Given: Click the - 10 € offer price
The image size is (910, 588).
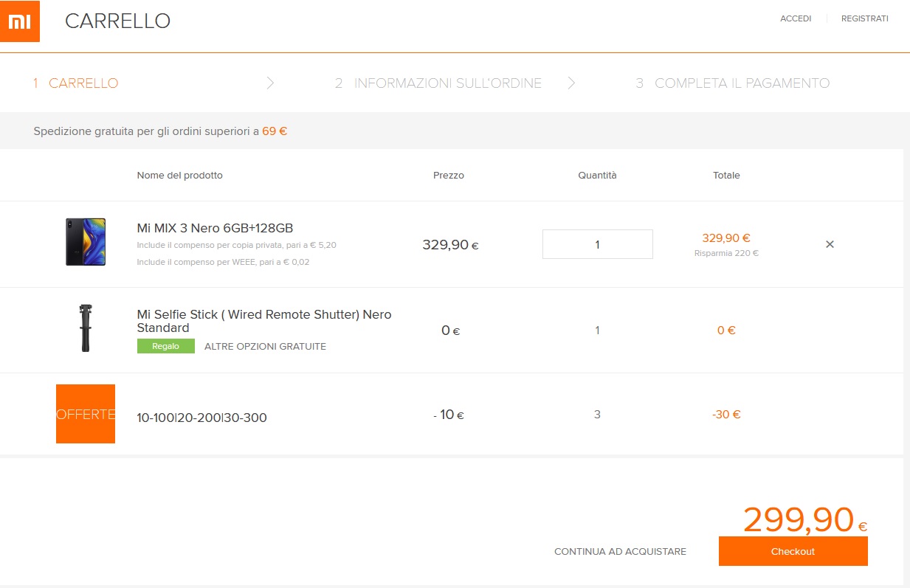Looking at the screenshot, I should pyautogui.click(x=449, y=415).
